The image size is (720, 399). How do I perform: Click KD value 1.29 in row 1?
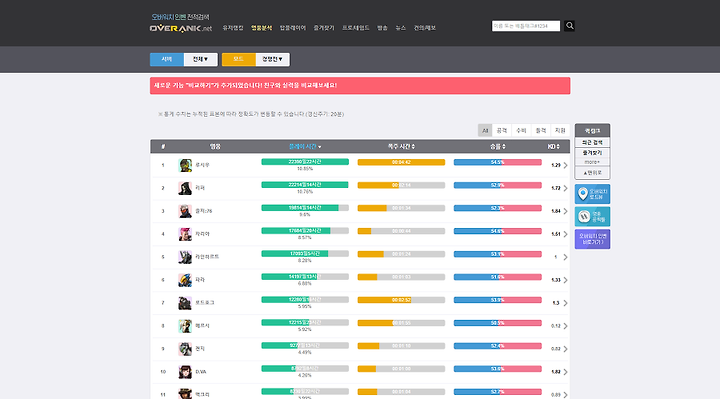[556, 165]
